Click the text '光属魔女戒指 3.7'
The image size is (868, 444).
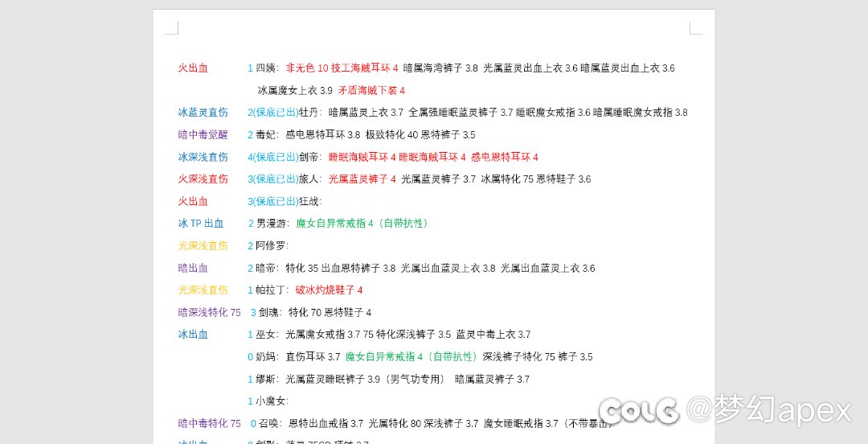coord(323,335)
